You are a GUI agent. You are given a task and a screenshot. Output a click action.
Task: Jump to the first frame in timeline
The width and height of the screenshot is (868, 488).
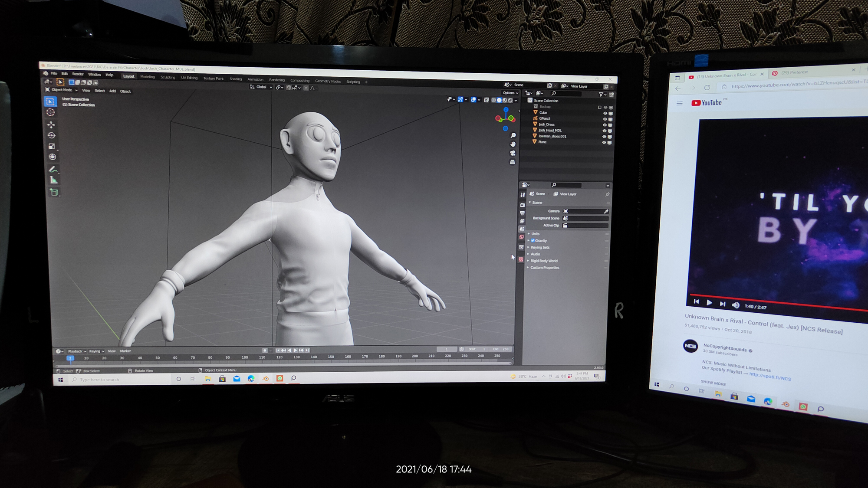point(278,350)
